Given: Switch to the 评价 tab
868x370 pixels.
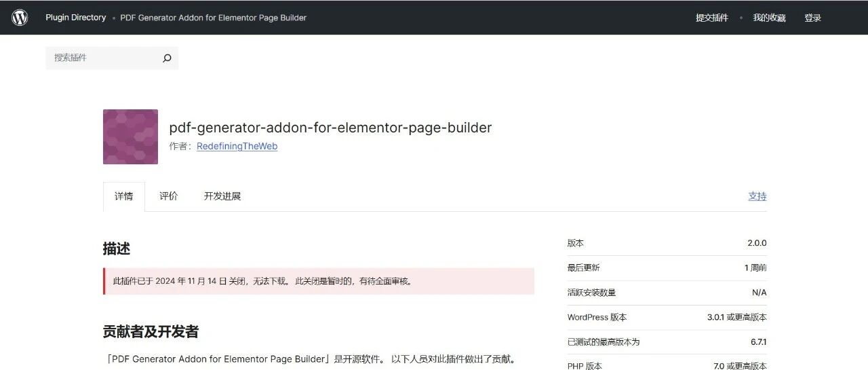Looking at the screenshot, I should [x=169, y=196].
